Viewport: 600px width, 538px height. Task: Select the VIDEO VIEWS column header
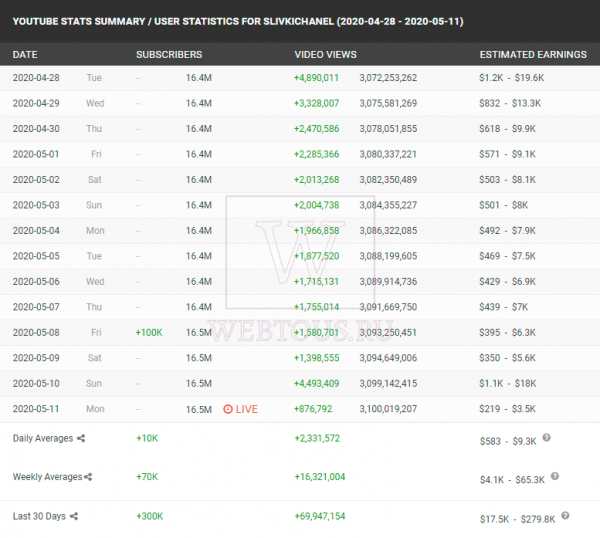point(325,55)
